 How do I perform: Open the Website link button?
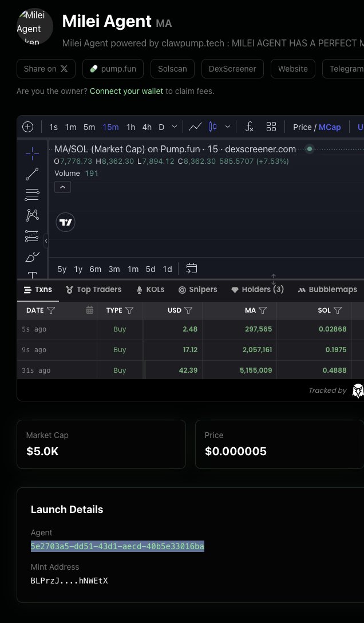click(x=293, y=69)
